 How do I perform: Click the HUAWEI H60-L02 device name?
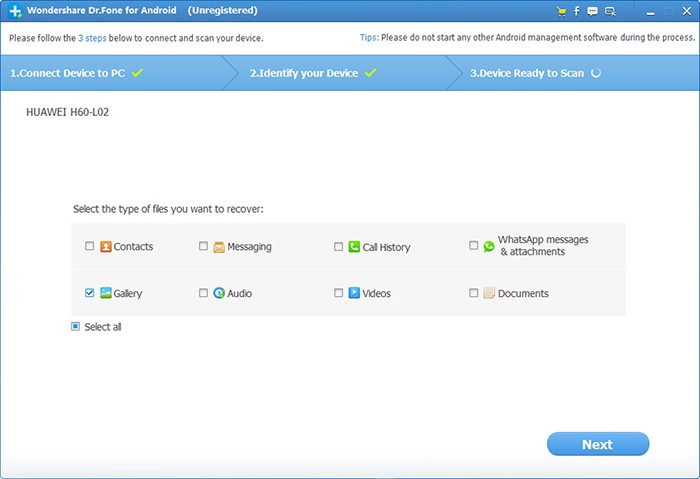pos(67,112)
